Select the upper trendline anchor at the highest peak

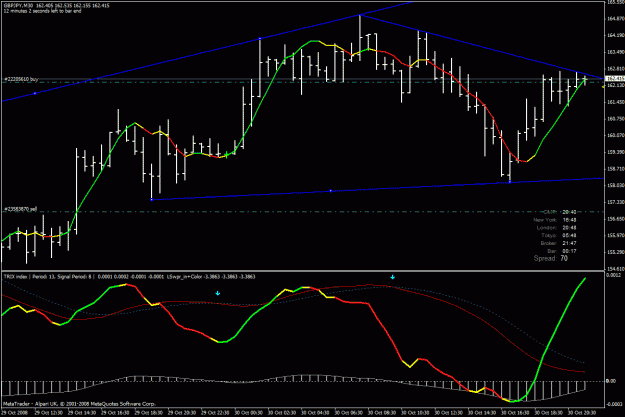360,15
